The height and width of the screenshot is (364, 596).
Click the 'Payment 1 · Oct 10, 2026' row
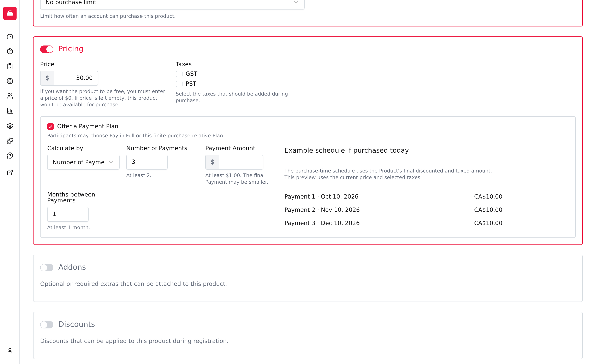click(x=393, y=197)
